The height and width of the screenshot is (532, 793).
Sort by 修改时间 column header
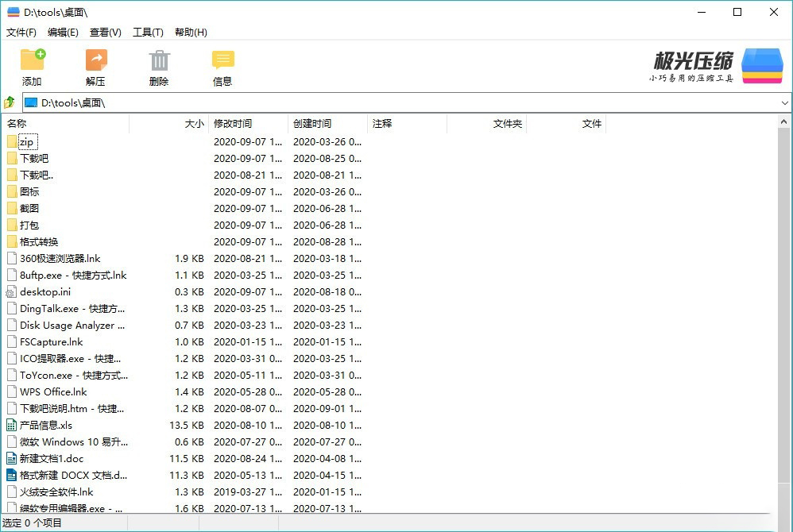tap(248, 124)
